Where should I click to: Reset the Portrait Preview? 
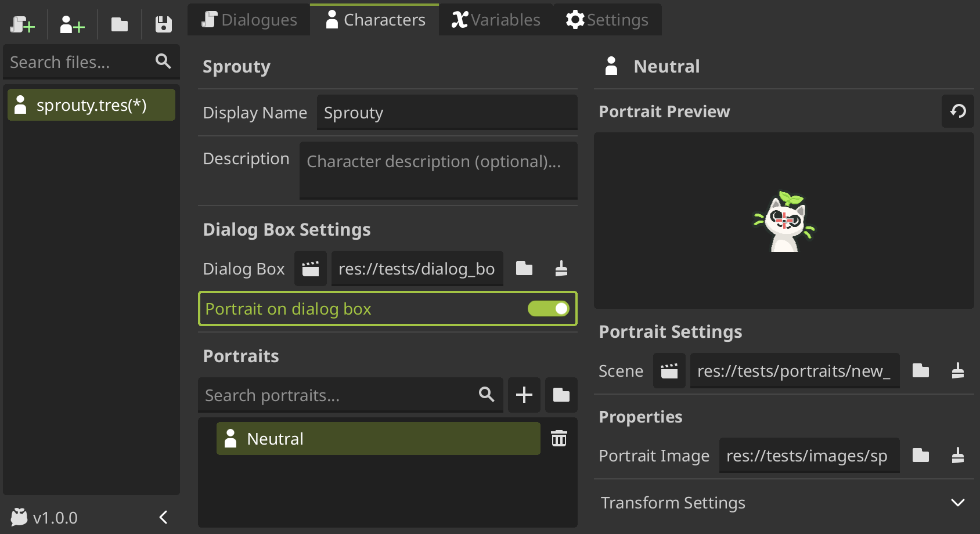tap(957, 111)
